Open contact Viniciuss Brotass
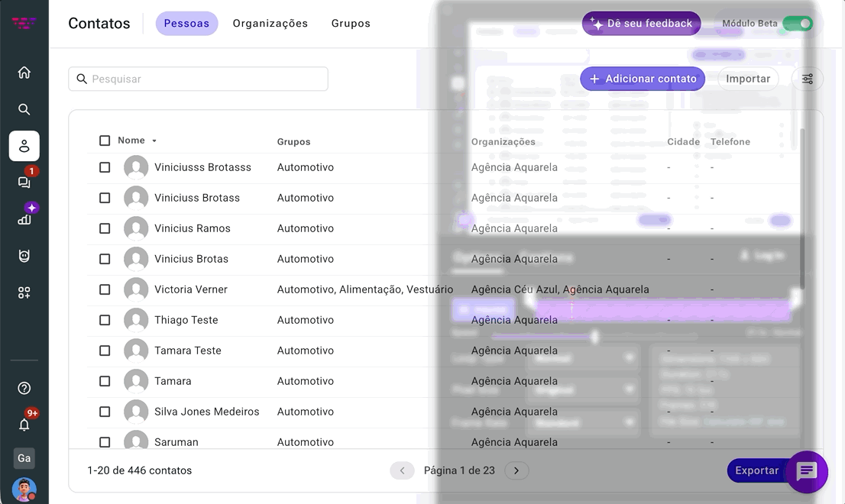The width and height of the screenshot is (845, 504). tap(197, 198)
